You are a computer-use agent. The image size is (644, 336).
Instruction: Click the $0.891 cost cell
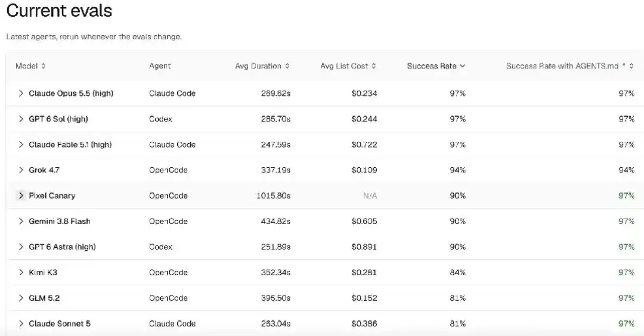click(364, 247)
